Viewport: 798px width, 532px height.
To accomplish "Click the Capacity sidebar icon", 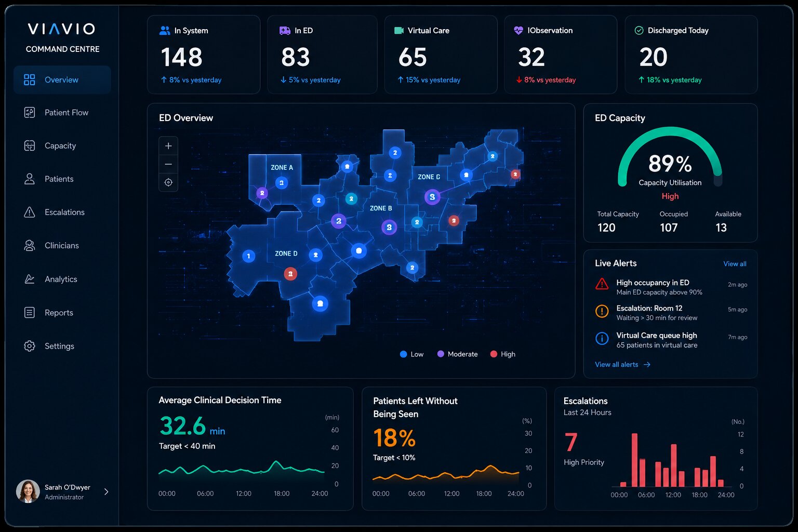I will point(30,145).
